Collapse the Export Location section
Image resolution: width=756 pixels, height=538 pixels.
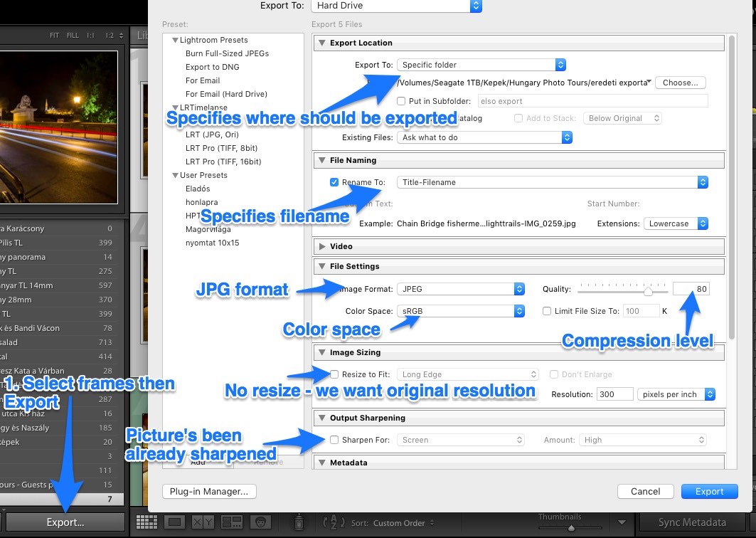[322, 43]
